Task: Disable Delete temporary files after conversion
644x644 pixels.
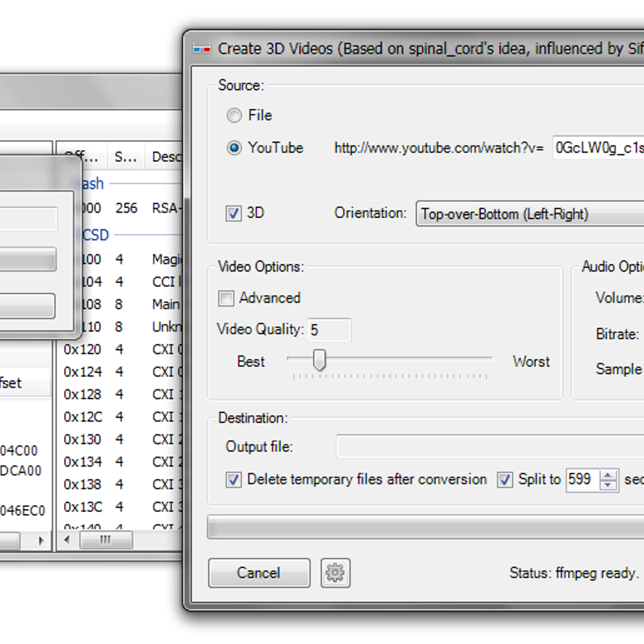Action: [233, 480]
